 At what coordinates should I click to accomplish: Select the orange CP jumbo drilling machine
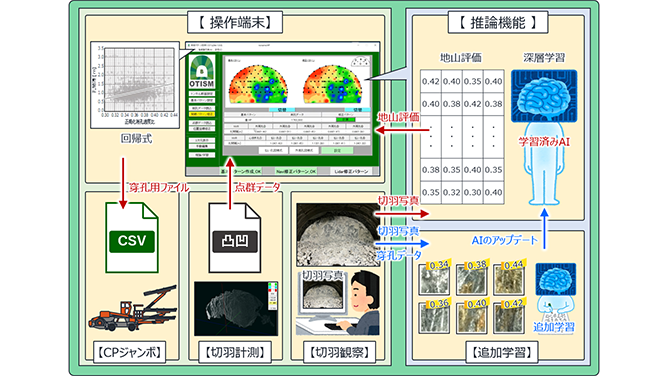coord(133,309)
